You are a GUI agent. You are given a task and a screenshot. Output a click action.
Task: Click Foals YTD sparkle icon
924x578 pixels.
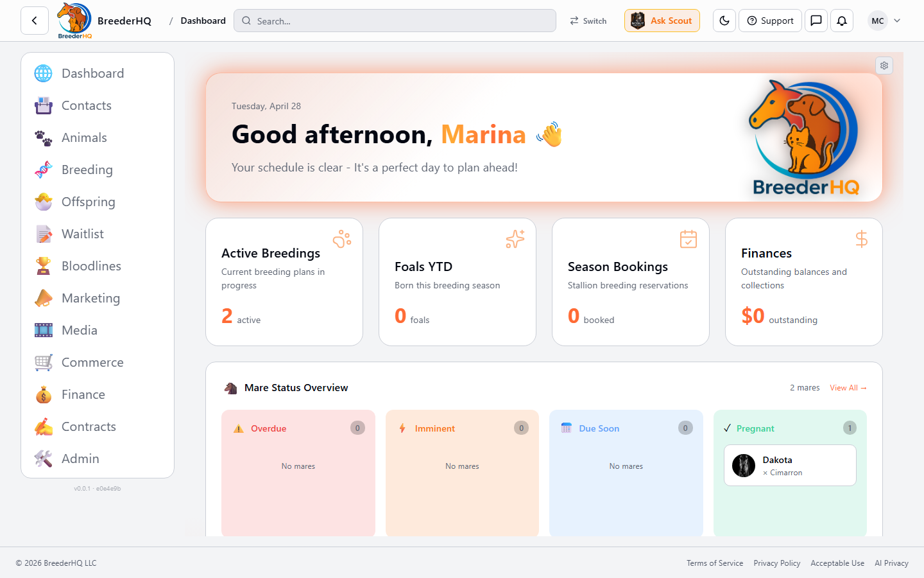pyautogui.click(x=515, y=239)
